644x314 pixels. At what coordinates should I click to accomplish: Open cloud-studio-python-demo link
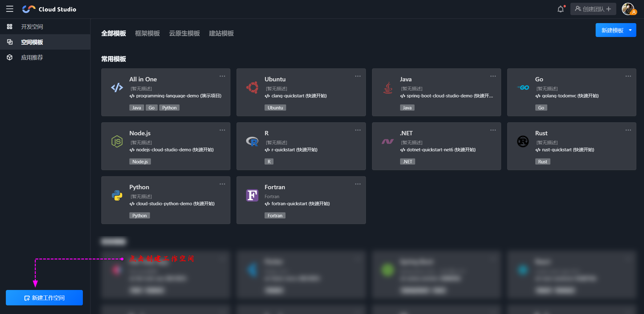tap(172, 204)
